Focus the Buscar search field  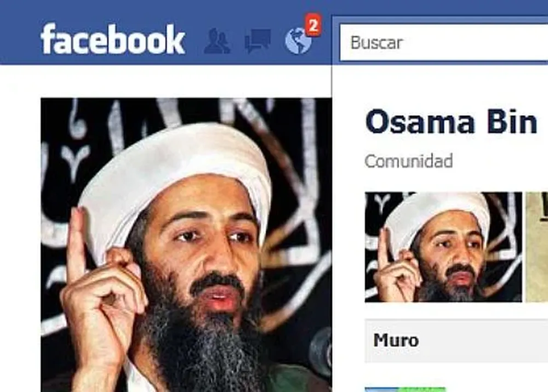pyautogui.click(x=444, y=43)
